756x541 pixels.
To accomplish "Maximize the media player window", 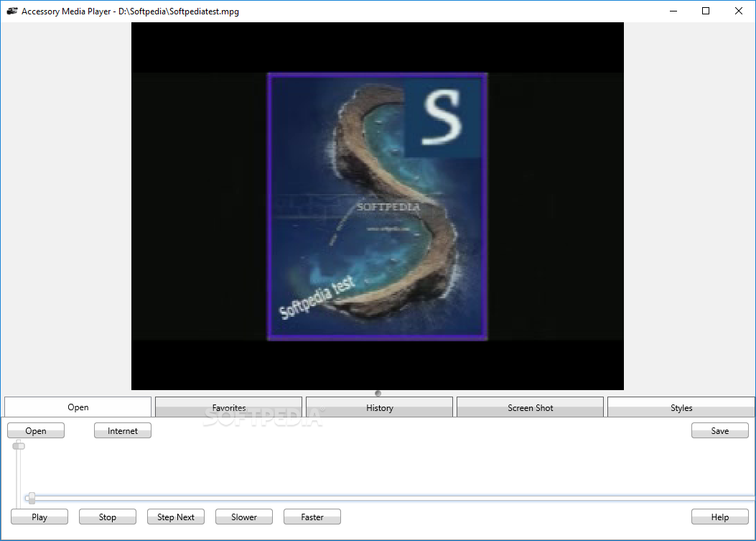I will 706,11.
